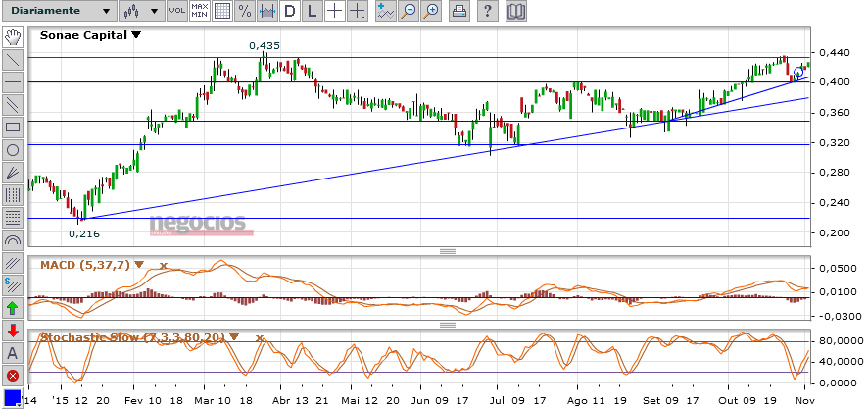Select the horizontal line tool

12,82
